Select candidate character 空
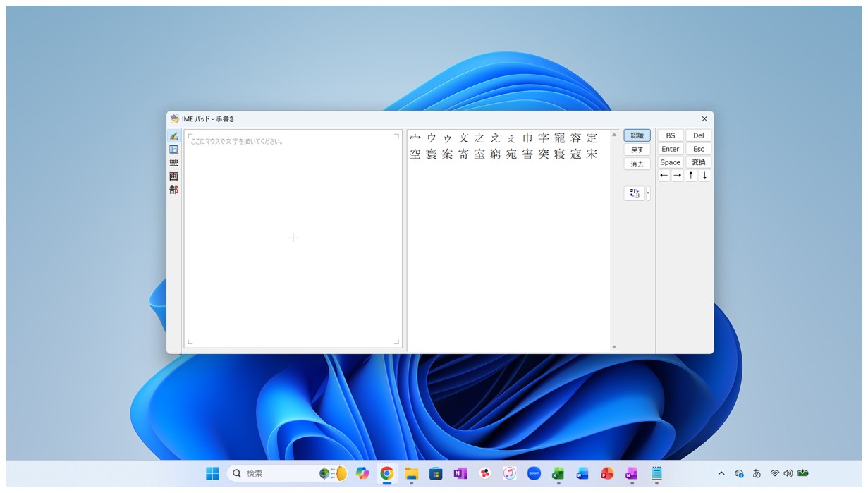The image size is (868, 493). [415, 154]
